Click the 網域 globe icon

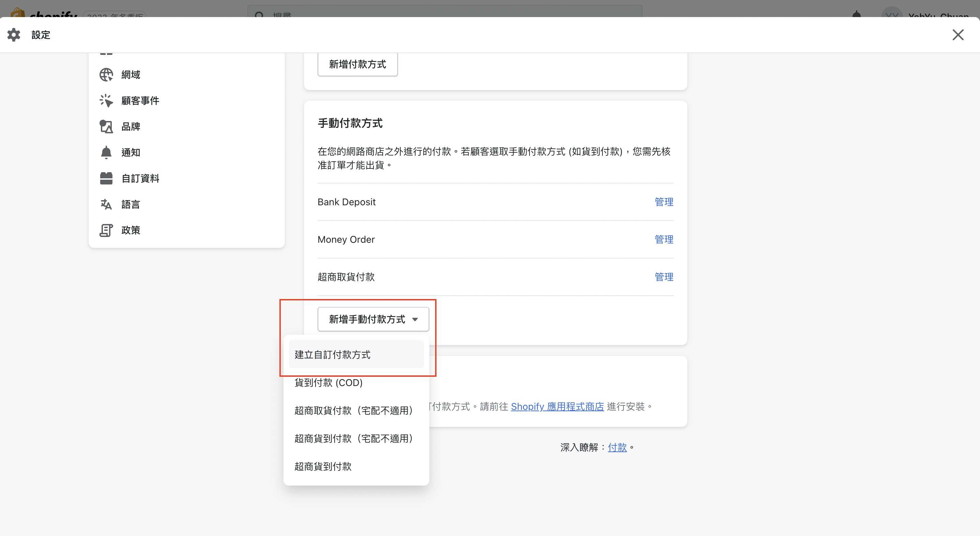106,75
